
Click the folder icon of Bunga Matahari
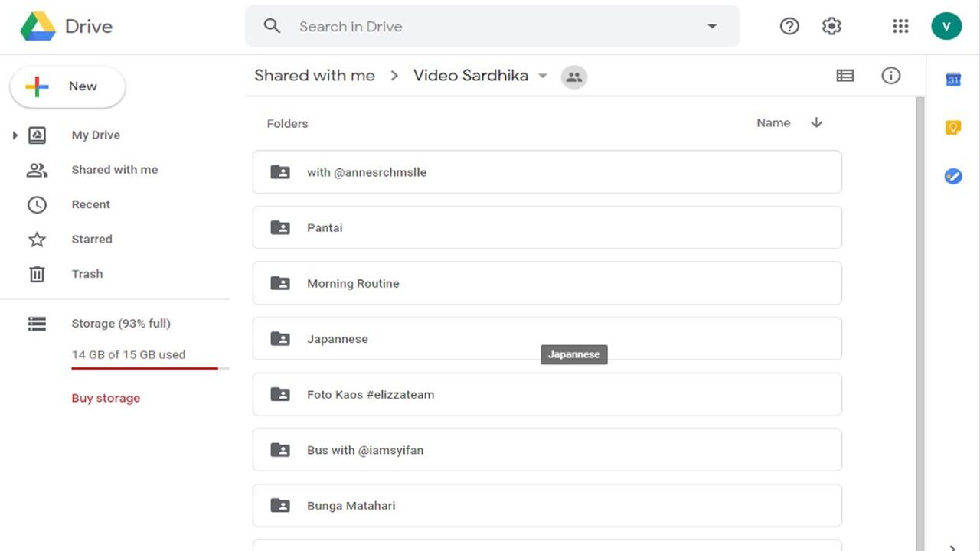280,505
